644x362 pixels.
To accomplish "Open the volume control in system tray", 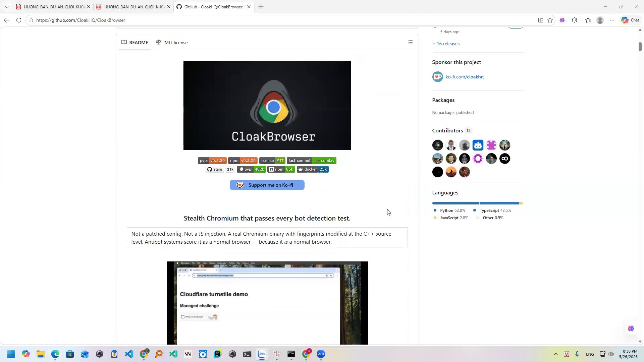I will click(611, 354).
